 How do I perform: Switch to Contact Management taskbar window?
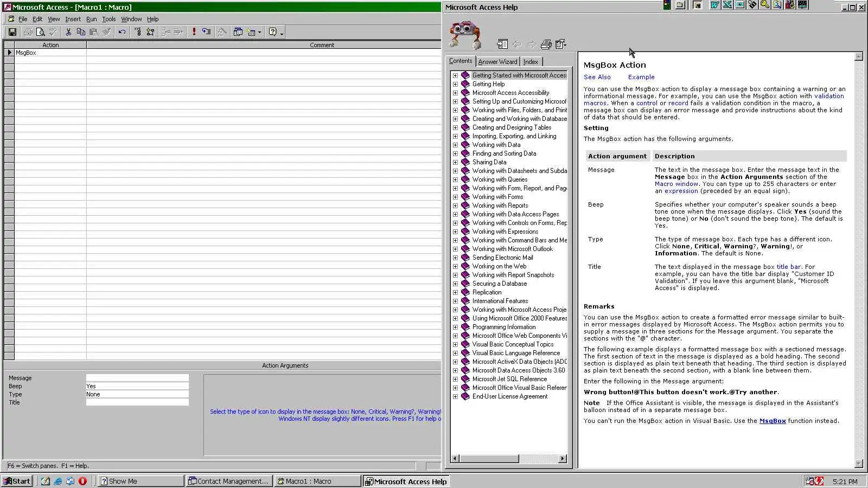pyautogui.click(x=228, y=481)
